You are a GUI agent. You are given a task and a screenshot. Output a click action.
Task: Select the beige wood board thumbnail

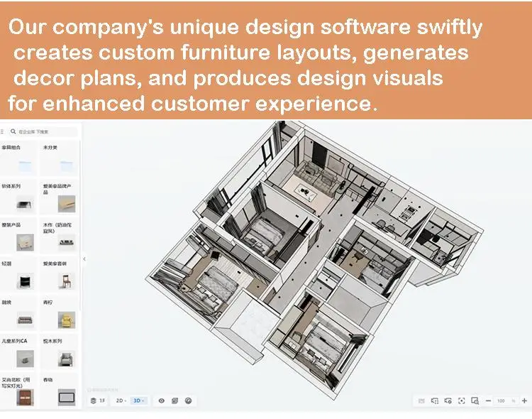[x=67, y=204]
